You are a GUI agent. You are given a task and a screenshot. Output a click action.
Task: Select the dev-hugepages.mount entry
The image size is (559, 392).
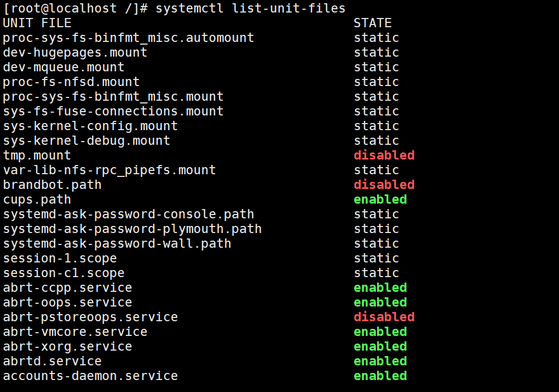(75, 52)
